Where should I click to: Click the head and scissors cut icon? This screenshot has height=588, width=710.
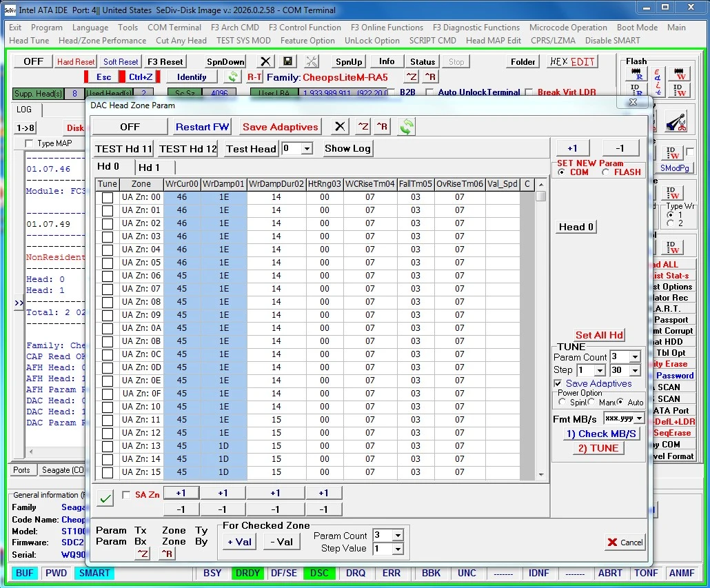(x=676, y=122)
